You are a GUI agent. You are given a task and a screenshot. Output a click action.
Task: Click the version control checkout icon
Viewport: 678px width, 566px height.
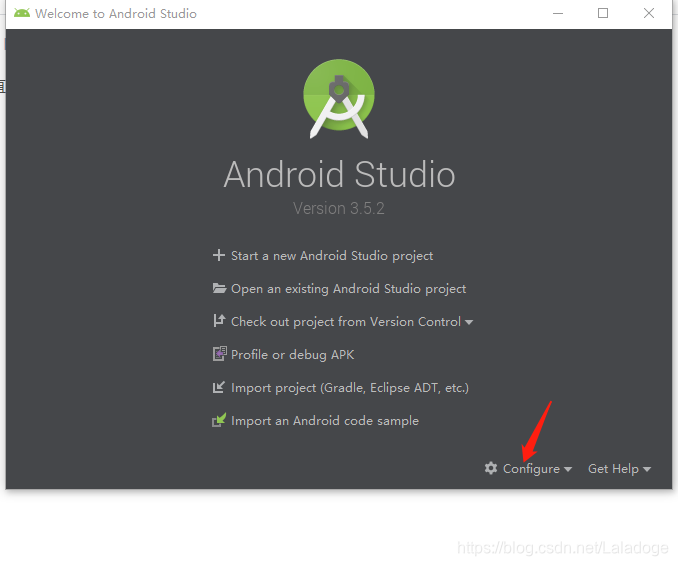219,321
